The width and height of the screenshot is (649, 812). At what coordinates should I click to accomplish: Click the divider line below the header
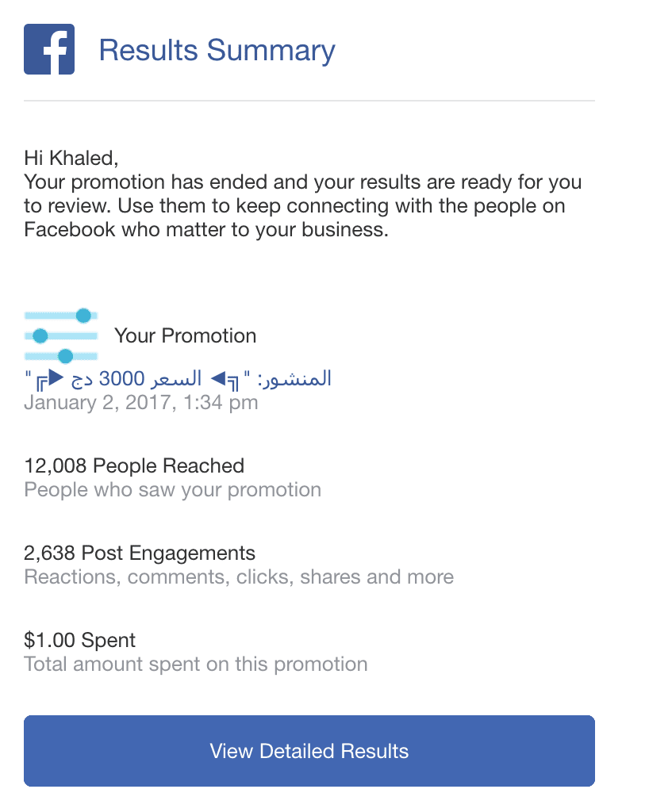point(309,101)
